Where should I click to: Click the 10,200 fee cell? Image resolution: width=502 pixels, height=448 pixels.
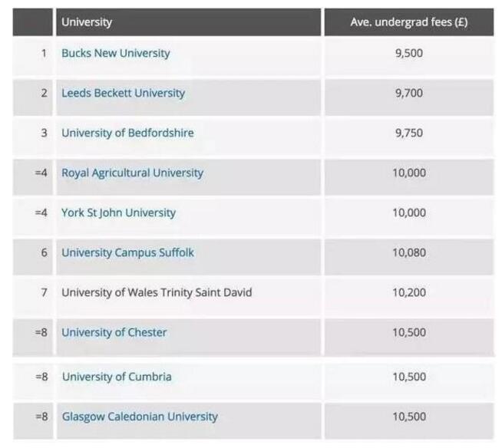point(408,293)
